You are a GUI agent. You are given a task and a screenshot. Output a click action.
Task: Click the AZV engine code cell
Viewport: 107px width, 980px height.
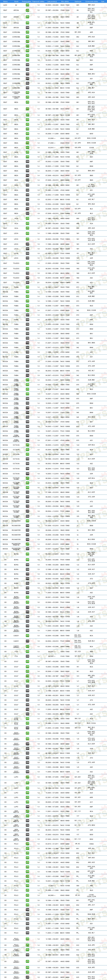pos(91,283)
